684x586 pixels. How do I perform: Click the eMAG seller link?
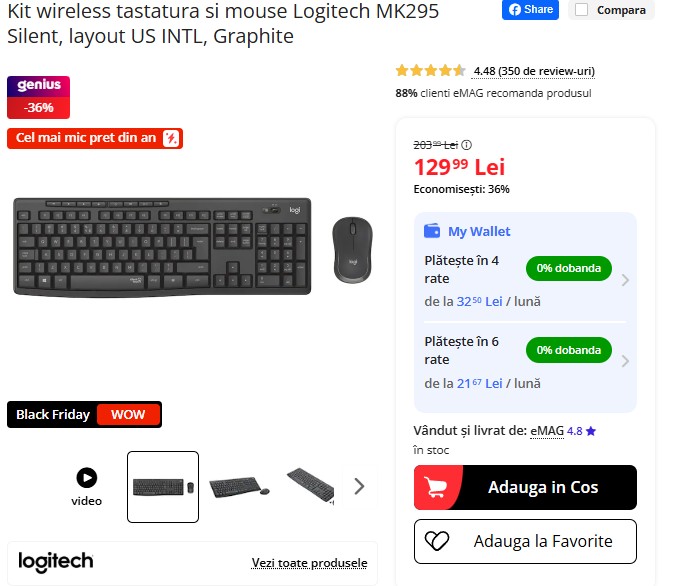(547, 431)
